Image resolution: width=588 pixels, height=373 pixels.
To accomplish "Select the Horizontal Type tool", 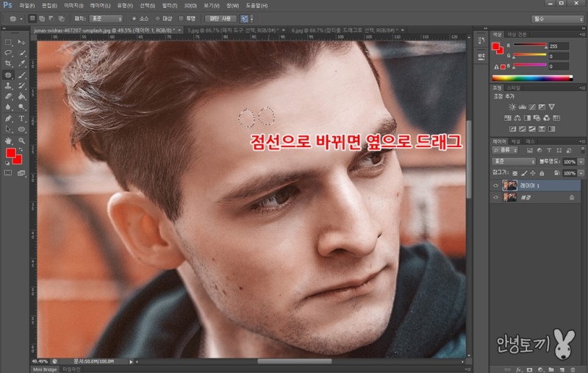I will [x=22, y=118].
